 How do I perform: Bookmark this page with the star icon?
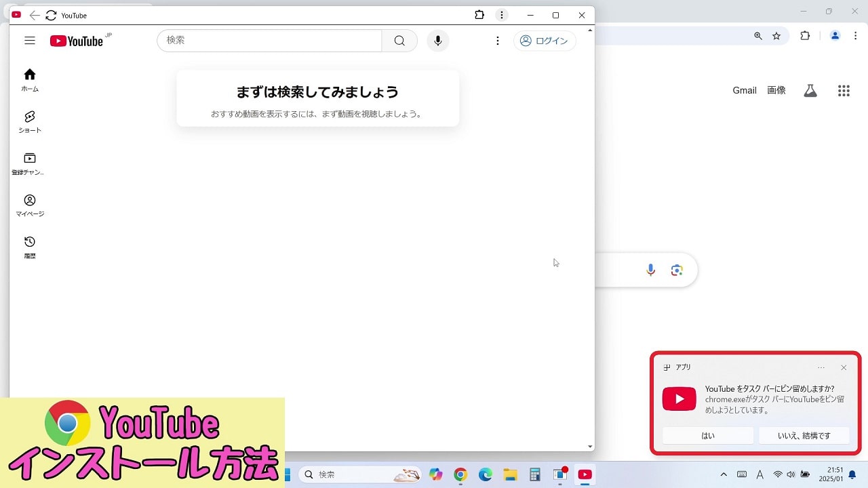pyautogui.click(x=776, y=36)
